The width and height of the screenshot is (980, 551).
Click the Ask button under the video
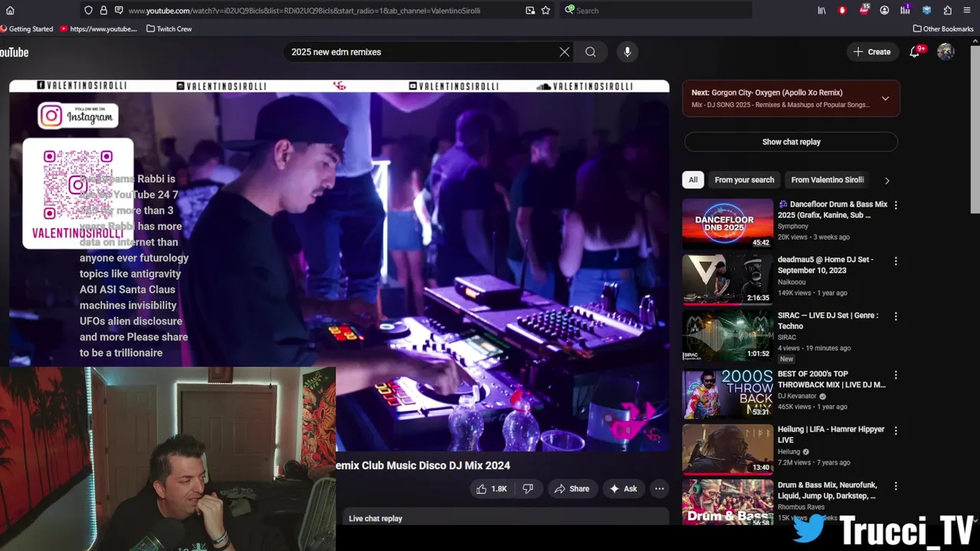622,489
